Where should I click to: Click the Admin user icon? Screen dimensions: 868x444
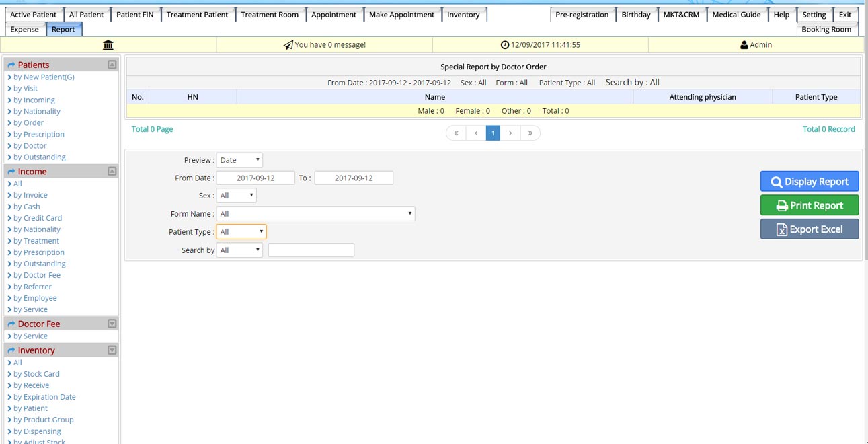744,45
